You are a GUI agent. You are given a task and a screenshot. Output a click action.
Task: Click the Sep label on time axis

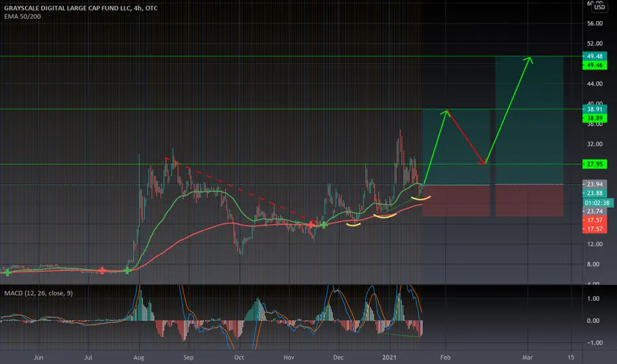coord(189,357)
